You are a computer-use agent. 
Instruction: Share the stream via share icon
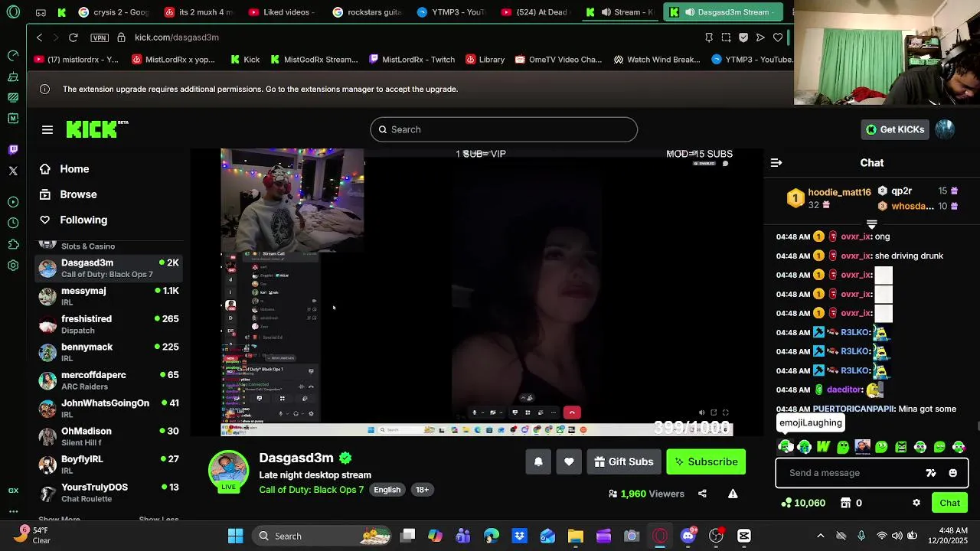point(702,494)
